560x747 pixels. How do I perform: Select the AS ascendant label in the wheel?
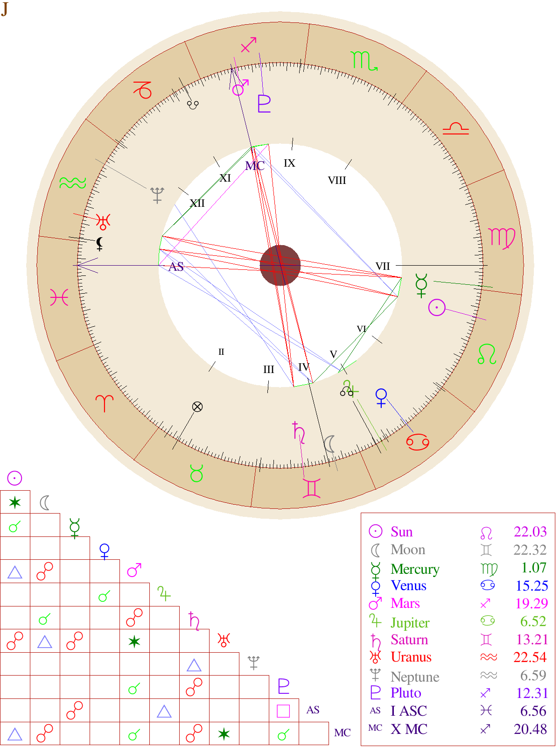(x=176, y=267)
